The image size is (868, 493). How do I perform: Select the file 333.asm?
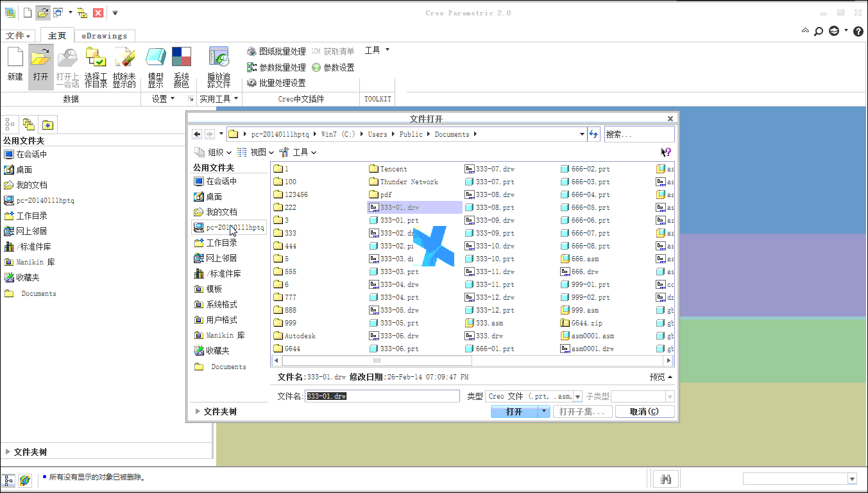(x=484, y=323)
